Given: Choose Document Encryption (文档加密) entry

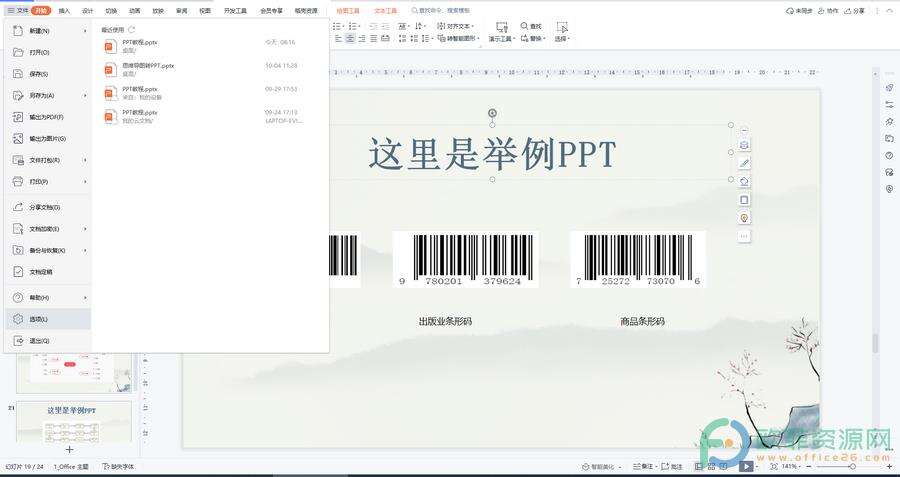Looking at the screenshot, I should (x=47, y=228).
